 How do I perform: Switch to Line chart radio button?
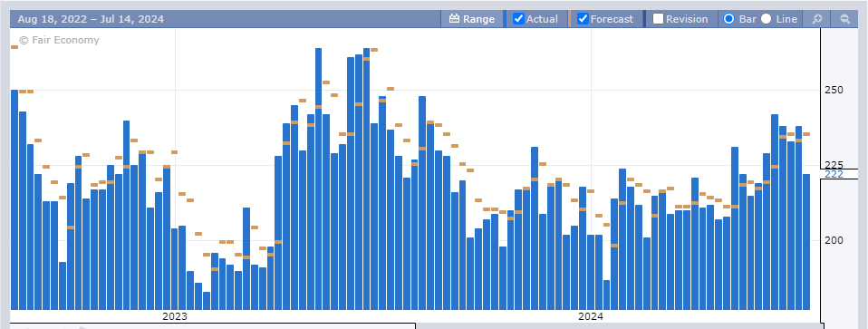point(767,19)
